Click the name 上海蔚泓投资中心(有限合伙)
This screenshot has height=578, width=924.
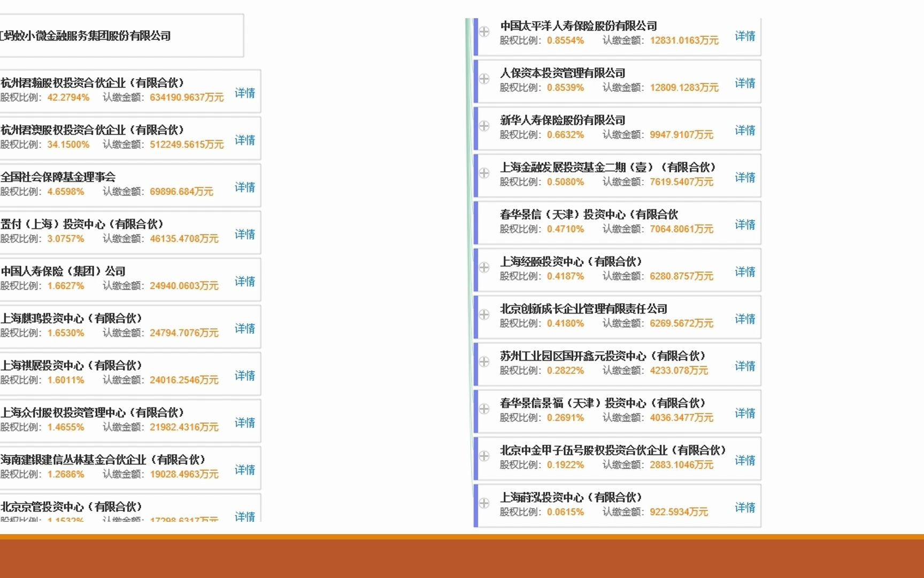click(x=571, y=497)
